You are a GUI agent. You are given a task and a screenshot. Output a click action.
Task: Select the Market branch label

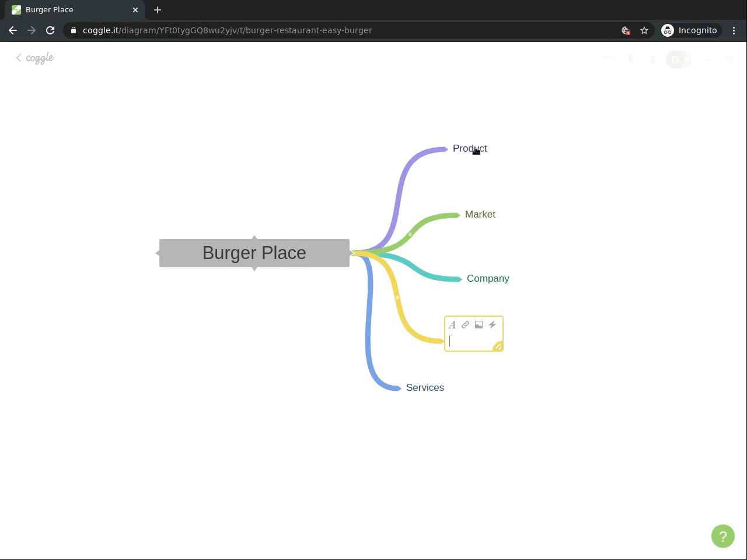(x=480, y=215)
